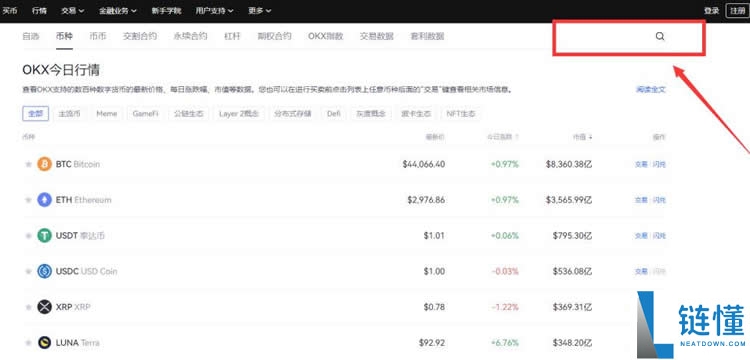The height and width of the screenshot is (360, 750).
Task: Favorite BTC with its star icon
Action: point(28,164)
